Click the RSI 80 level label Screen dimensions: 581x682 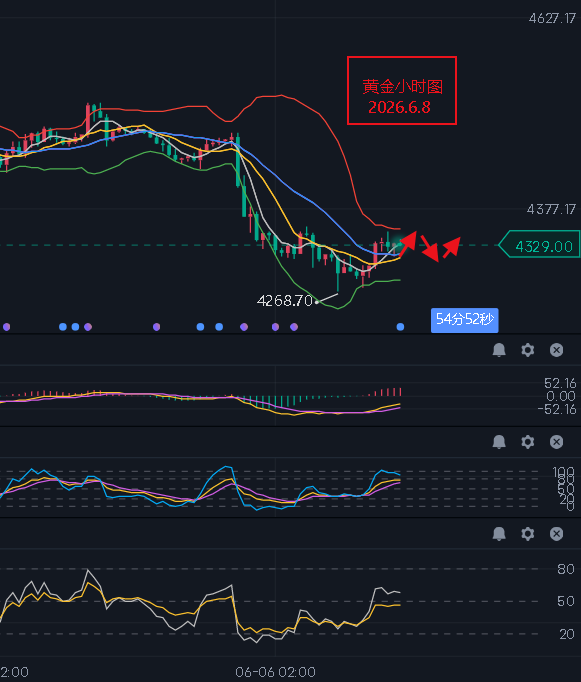[566, 569]
